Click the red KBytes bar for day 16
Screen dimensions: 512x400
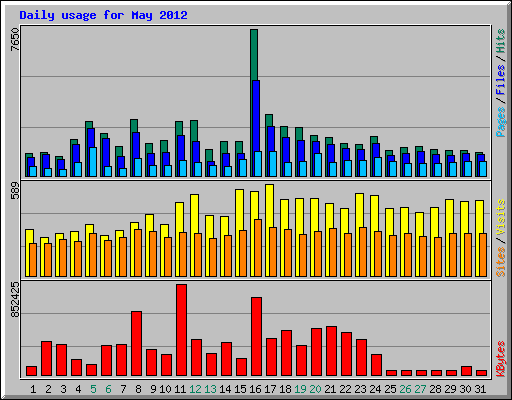click(256, 337)
